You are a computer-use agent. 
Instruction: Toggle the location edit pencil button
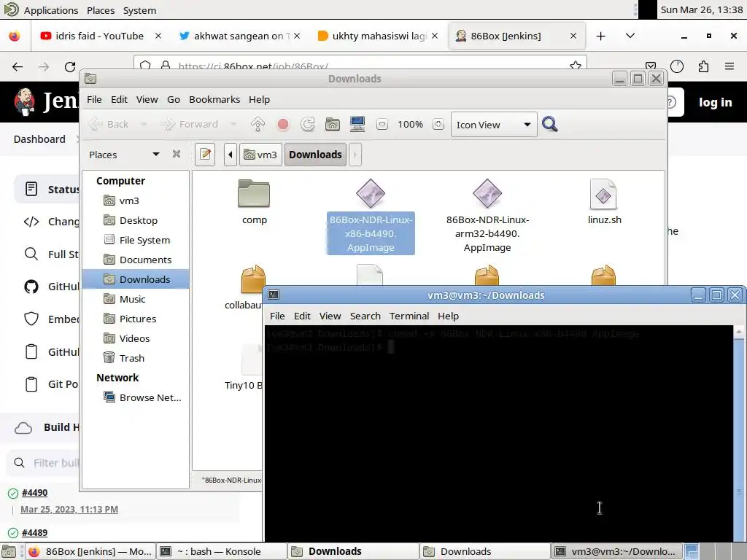click(x=205, y=155)
